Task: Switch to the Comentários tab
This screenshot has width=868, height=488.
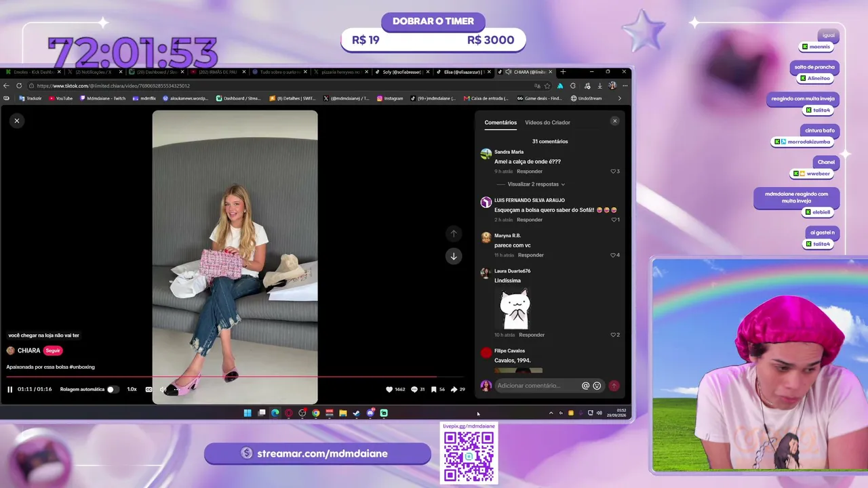Action: 500,123
